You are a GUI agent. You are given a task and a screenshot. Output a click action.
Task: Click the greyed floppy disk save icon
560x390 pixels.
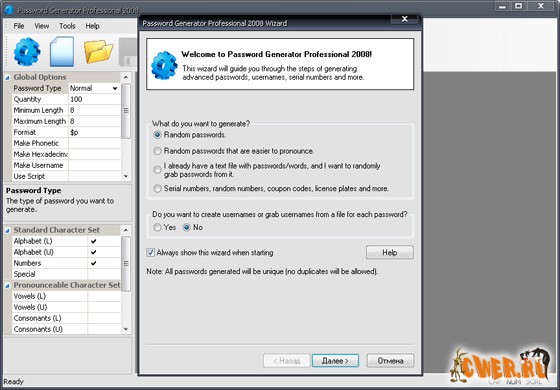click(x=128, y=52)
